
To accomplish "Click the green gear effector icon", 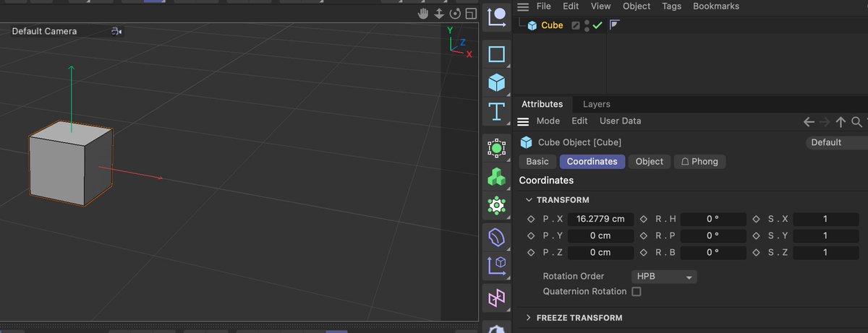I will (496, 206).
